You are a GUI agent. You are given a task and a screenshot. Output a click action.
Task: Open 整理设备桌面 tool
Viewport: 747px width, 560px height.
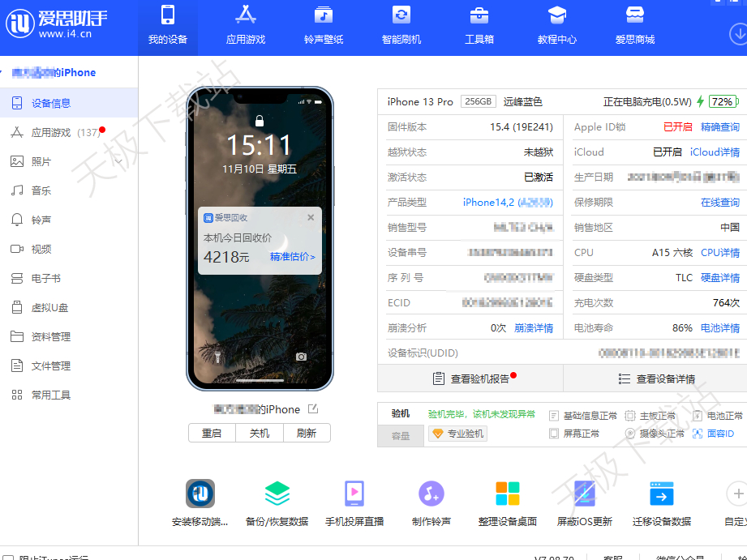point(508,502)
